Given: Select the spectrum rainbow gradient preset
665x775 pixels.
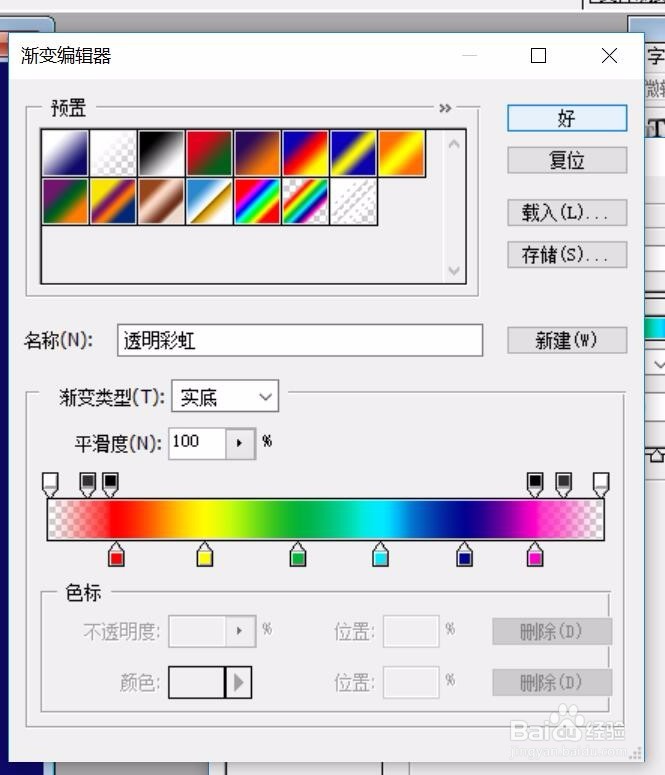Looking at the screenshot, I should coord(258,202).
